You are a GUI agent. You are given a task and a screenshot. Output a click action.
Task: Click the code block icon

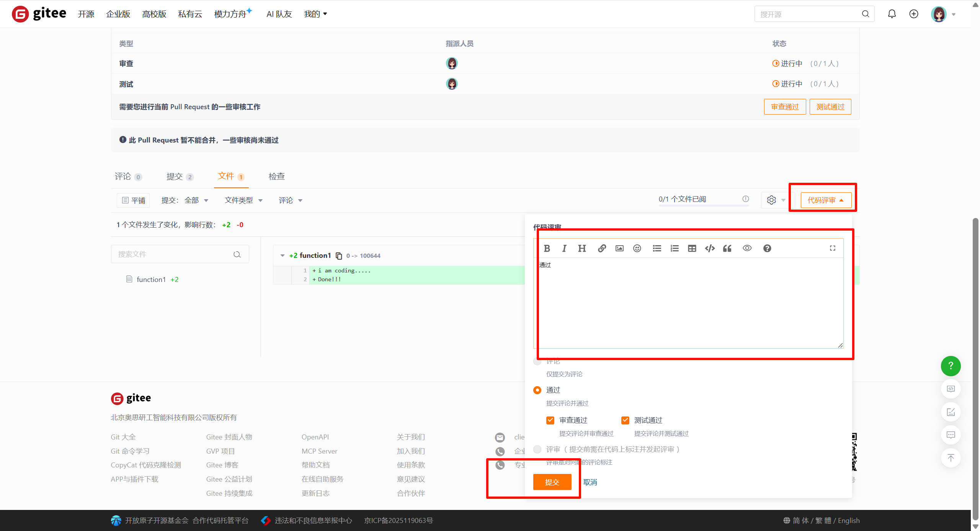[710, 248]
